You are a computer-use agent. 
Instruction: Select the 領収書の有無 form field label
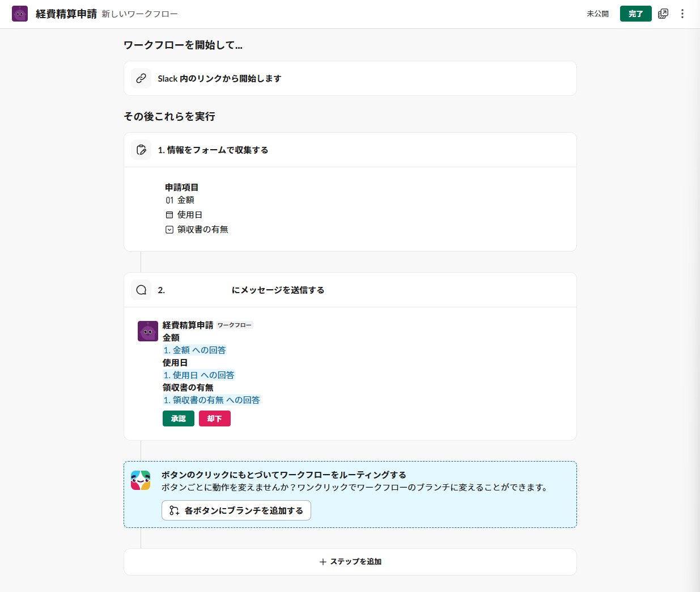tap(203, 230)
